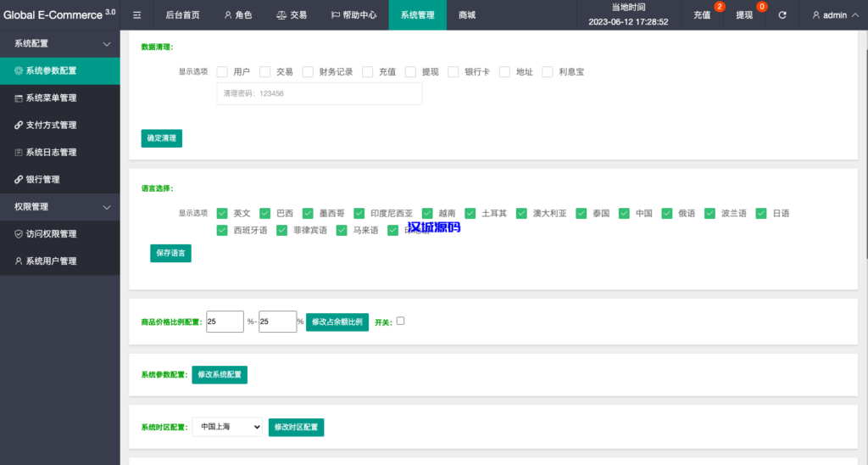Uncheck the 印度尼西亚 language checkbox
868x465 pixels.
359,213
